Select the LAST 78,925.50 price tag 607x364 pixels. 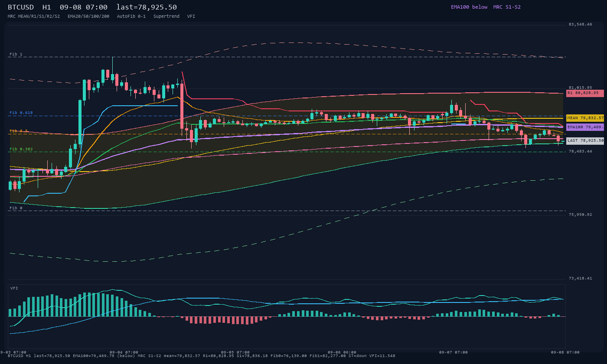click(x=585, y=140)
